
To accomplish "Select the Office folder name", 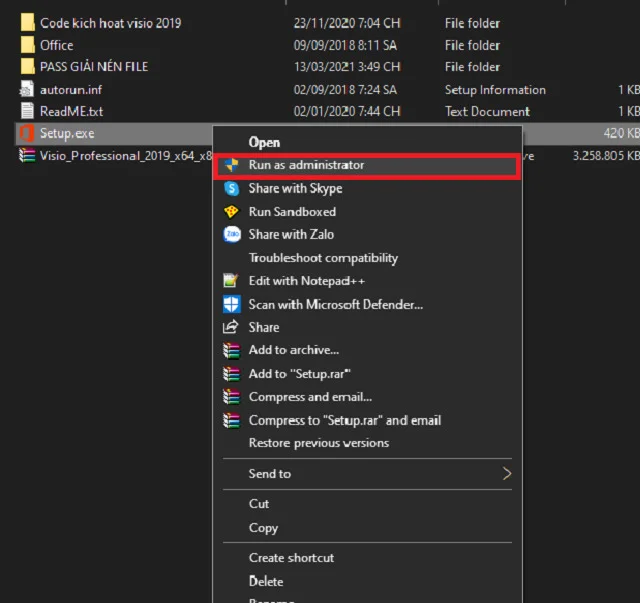I will (57, 45).
